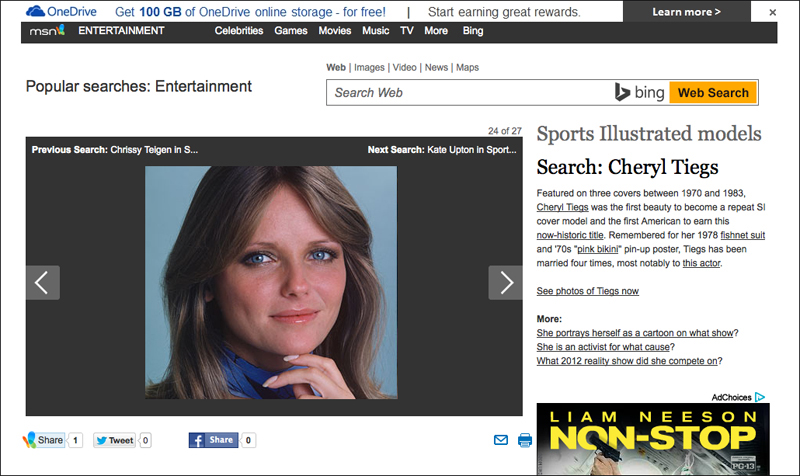Click the printer icon
Screen dimensions: 800x476
524,440
